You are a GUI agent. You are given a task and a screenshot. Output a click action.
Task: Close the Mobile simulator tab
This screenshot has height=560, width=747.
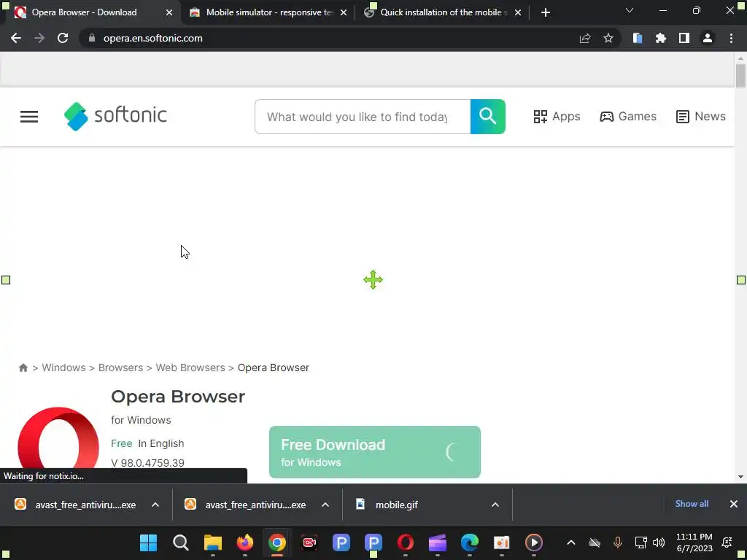tap(344, 12)
